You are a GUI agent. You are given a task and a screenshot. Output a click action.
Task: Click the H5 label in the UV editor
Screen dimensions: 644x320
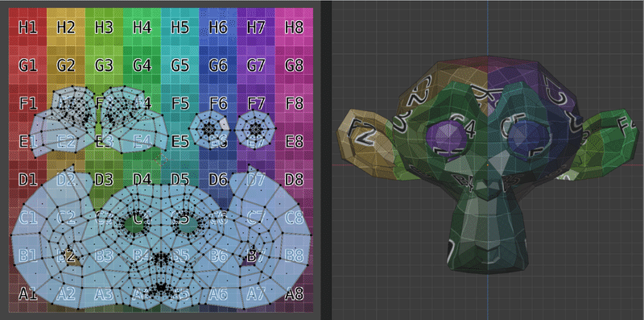(x=180, y=27)
